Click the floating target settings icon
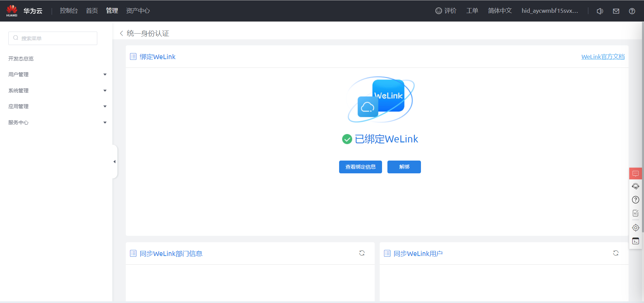The width and height of the screenshot is (644, 303). pyautogui.click(x=636, y=228)
